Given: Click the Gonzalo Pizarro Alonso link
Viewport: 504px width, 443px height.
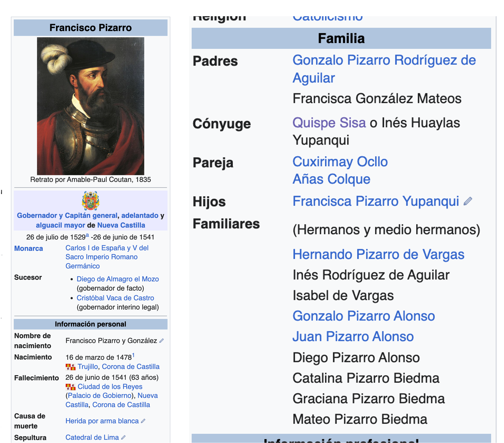Looking at the screenshot, I should coord(363,316).
